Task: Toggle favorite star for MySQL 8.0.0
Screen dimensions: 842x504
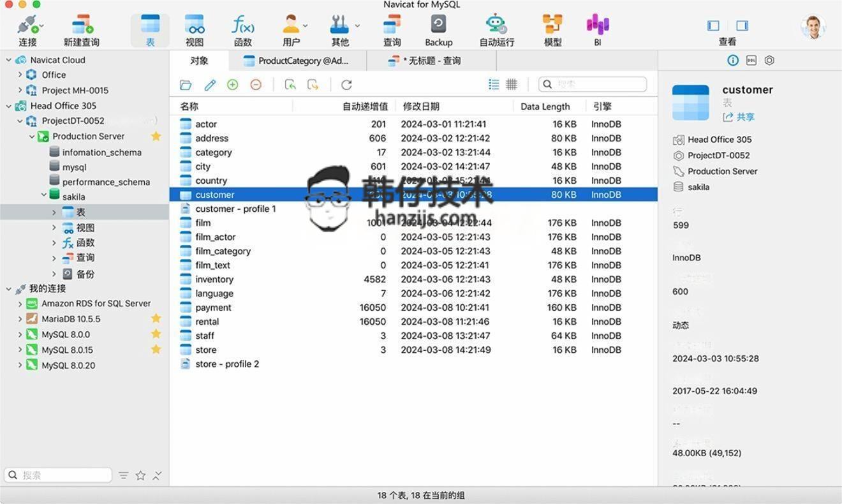Action: 156,334
